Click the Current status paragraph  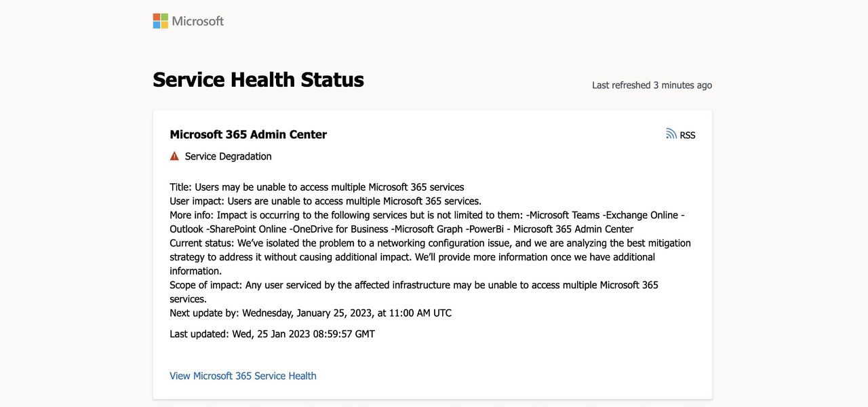[x=430, y=243]
